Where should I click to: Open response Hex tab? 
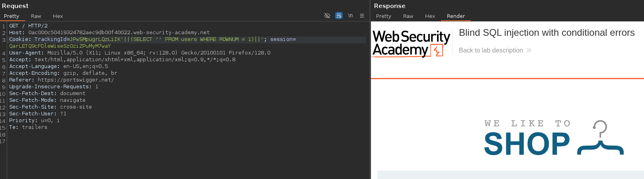pos(430,16)
